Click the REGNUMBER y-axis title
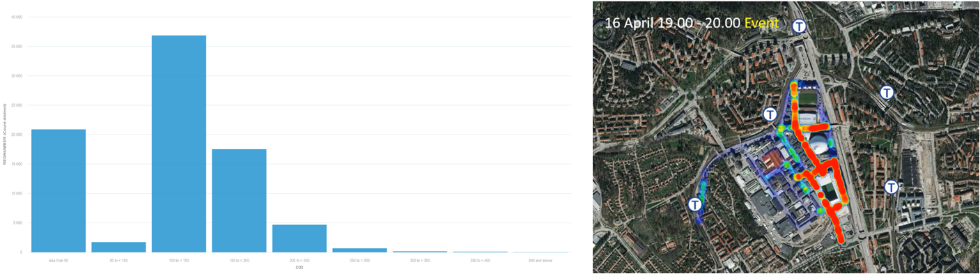Screen dimensions: 980x274 (x=5, y=133)
